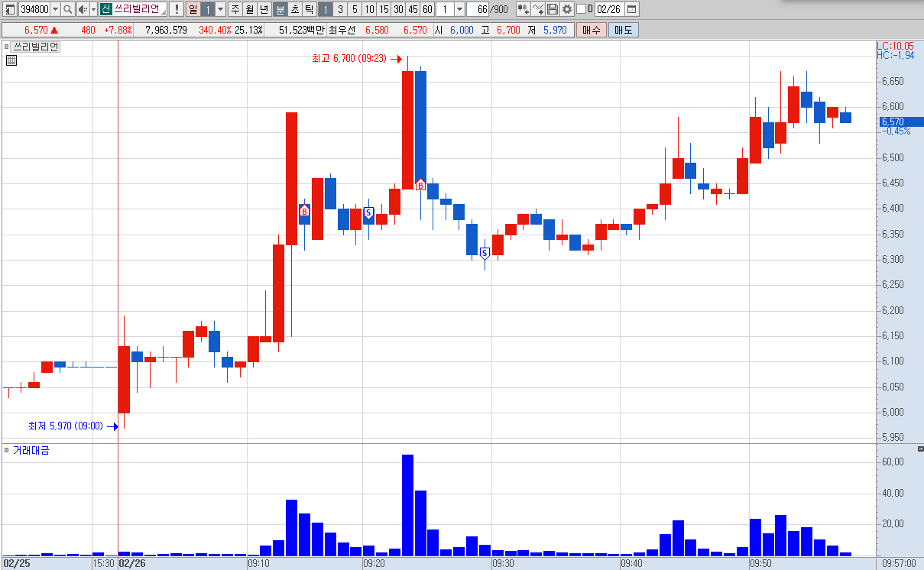Open the chart settings gear icon

566,9
